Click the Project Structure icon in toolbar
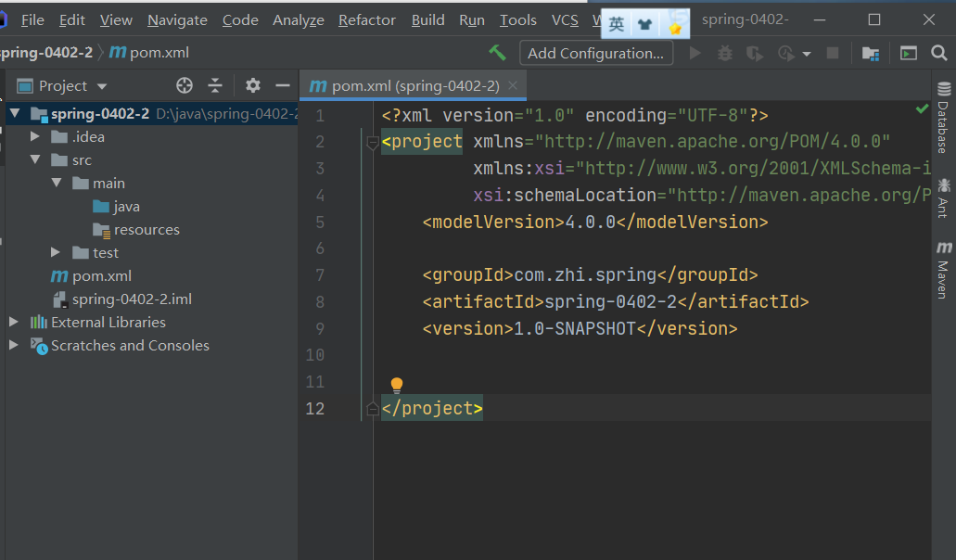 870,54
